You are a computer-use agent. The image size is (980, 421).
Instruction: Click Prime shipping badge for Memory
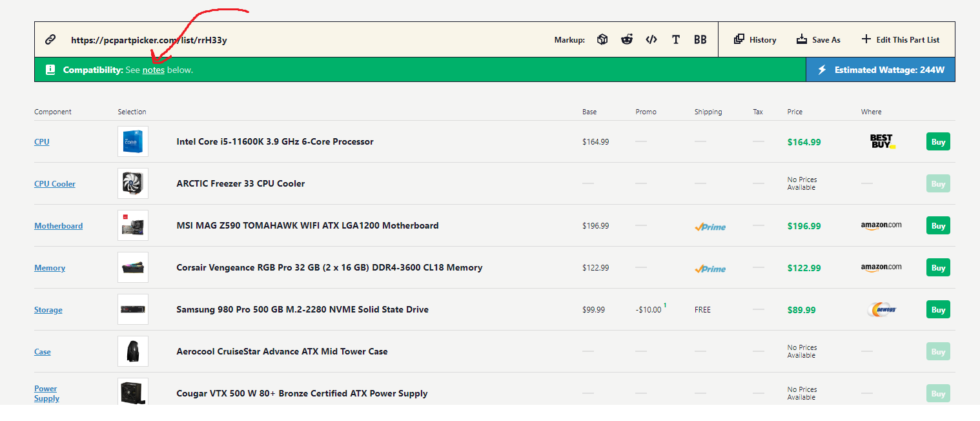click(710, 269)
